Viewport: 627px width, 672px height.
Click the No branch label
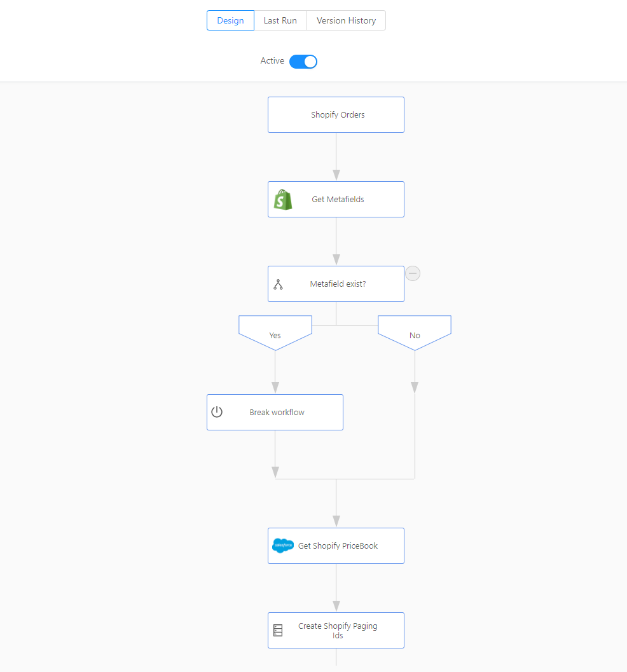[415, 334]
